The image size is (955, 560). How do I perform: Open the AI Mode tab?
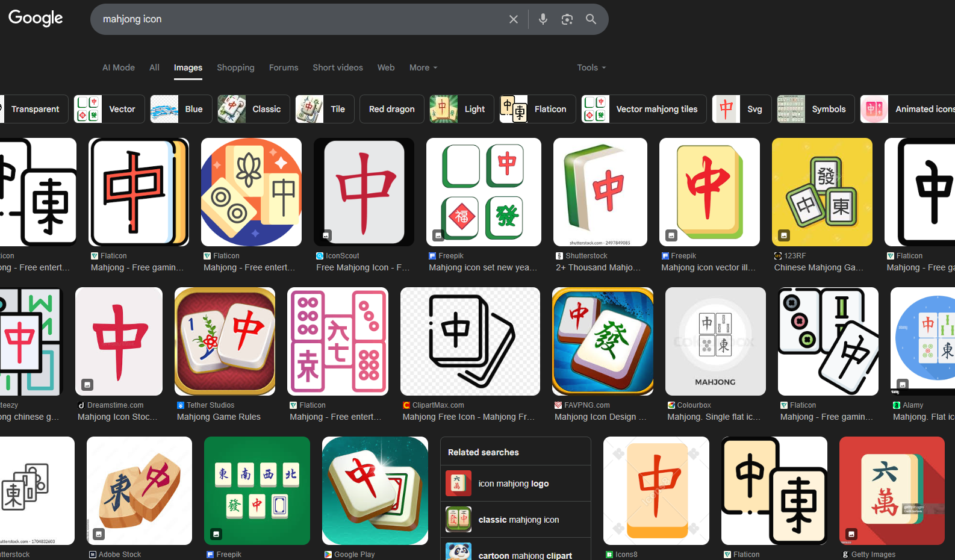(x=119, y=67)
